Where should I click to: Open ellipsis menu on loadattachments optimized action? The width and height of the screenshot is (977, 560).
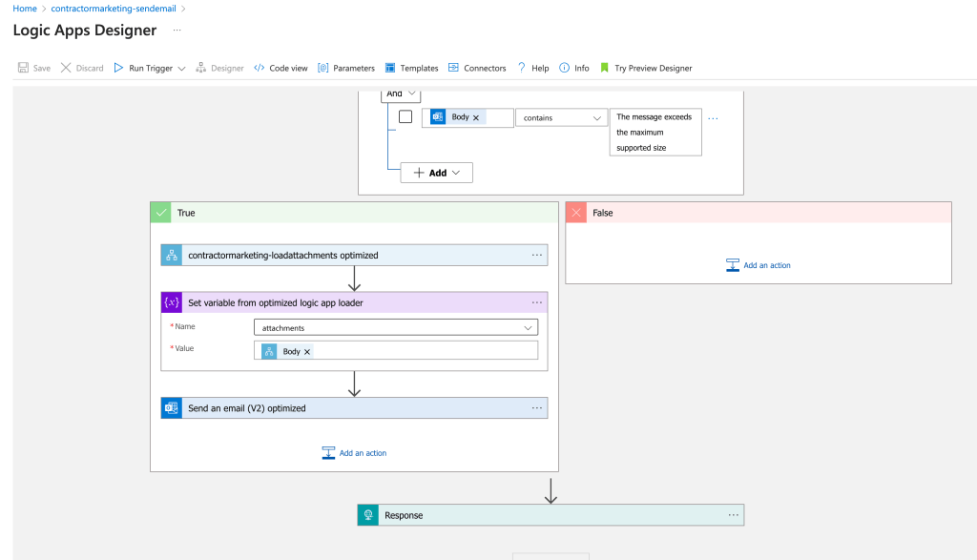coord(537,255)
